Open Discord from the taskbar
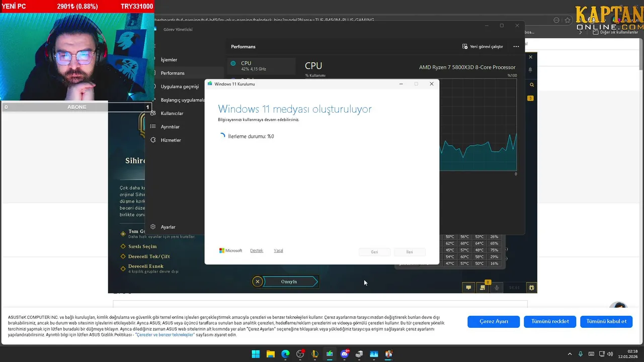The image size is (644, 362). tap(345, 354)
